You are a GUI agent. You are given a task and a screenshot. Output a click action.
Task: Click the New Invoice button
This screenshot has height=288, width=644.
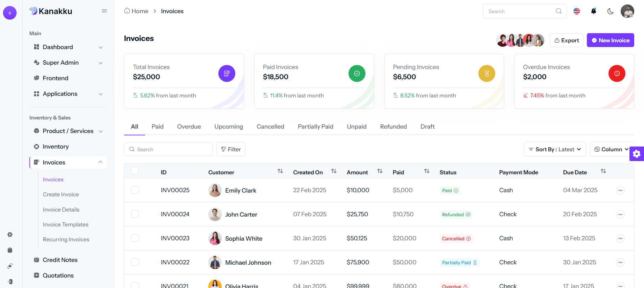click(610, 40)
